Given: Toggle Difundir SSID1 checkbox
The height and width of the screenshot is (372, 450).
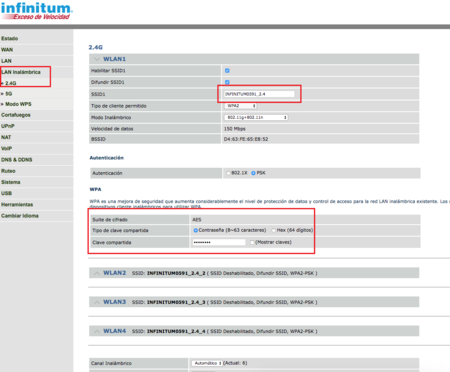Looking at the screenshot, I should pos(227,82).
